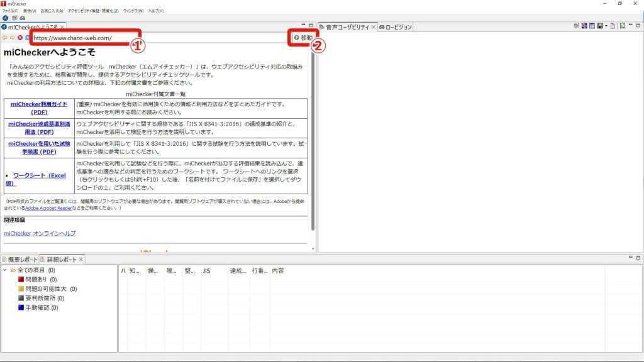Switch to the 音声ユーザビリティ tab
This screenshot has height=362, width=644.
point(347,27)
